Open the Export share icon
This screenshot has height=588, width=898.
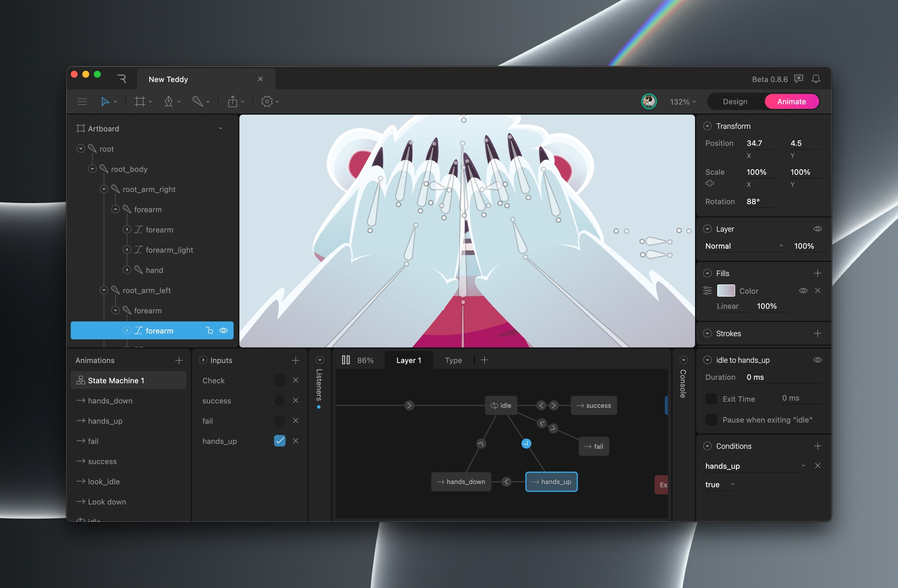tap(233, 102)
